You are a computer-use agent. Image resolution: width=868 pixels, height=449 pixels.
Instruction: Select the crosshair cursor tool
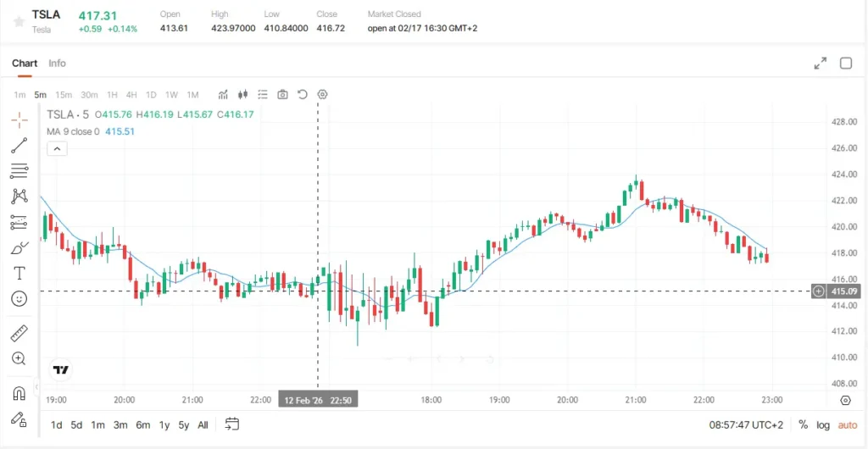click(x=19, y=120)
